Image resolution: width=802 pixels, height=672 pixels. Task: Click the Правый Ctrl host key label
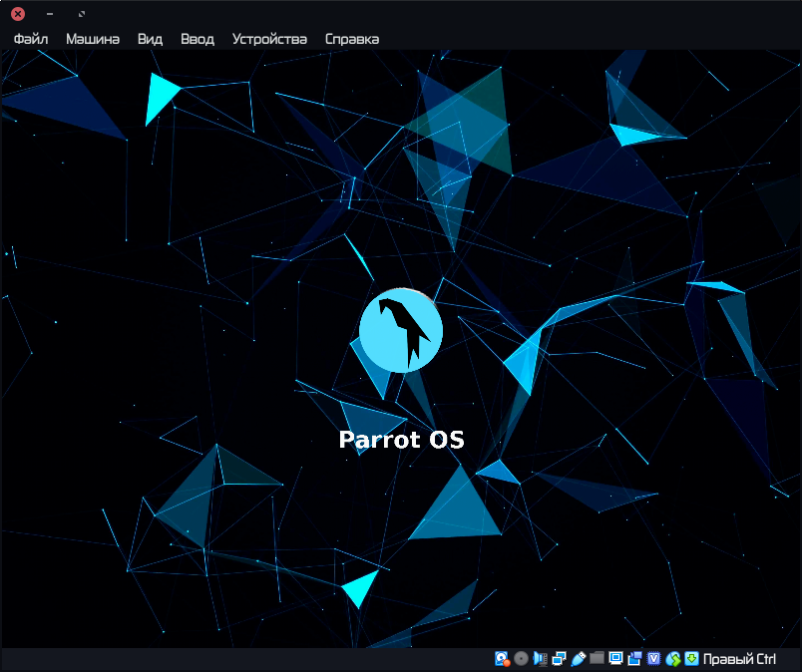click(x=739, y=659)
